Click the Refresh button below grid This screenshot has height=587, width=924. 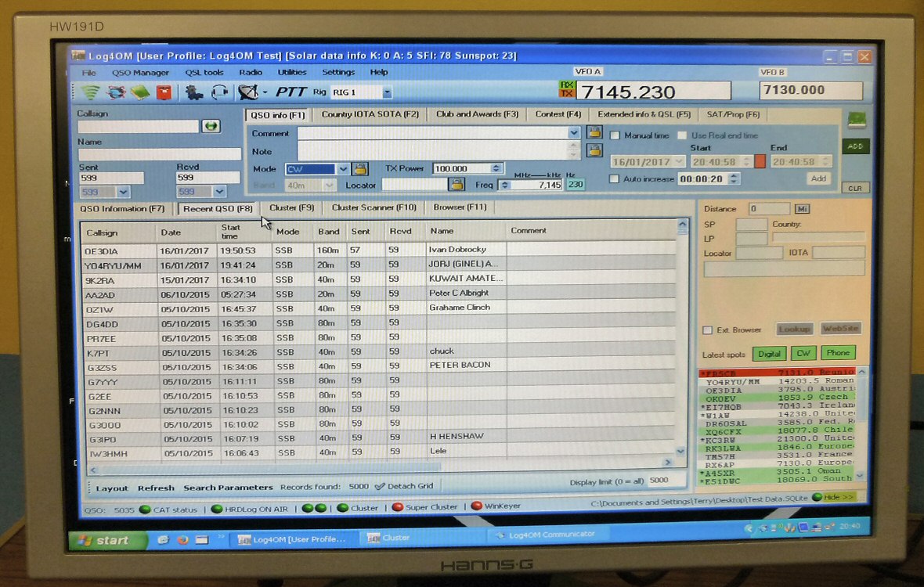156,488
